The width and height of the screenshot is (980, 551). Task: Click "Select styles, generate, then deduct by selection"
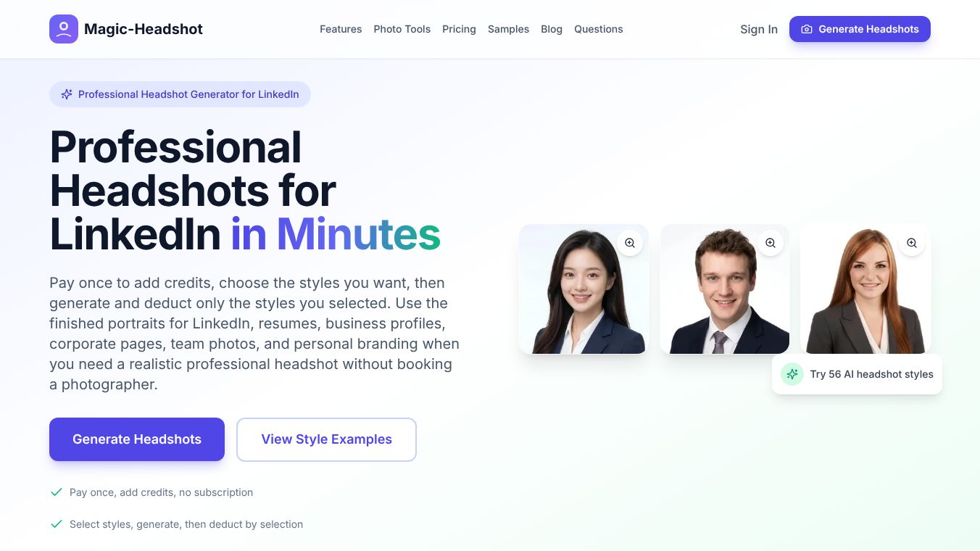[186, 524]
